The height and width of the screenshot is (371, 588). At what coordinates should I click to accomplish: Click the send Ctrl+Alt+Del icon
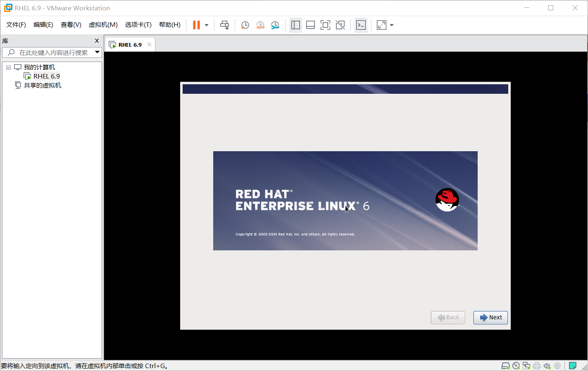(x=224, y=25)
